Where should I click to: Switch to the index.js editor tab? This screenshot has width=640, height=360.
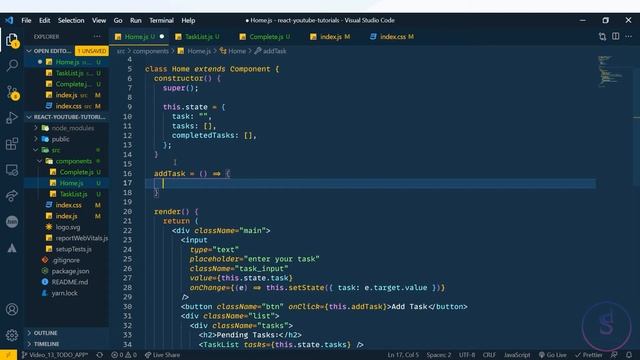(x=331, y=37)
